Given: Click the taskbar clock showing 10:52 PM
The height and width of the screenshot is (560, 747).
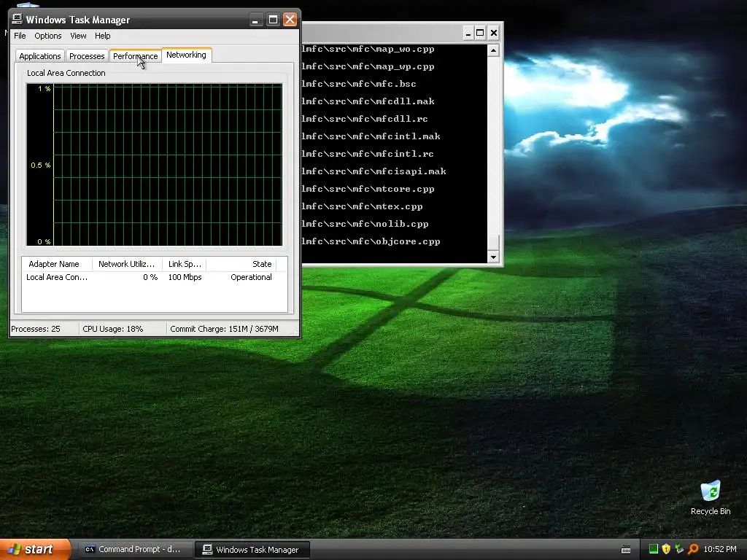Looking at the screenshot, I should click(720, 549).
